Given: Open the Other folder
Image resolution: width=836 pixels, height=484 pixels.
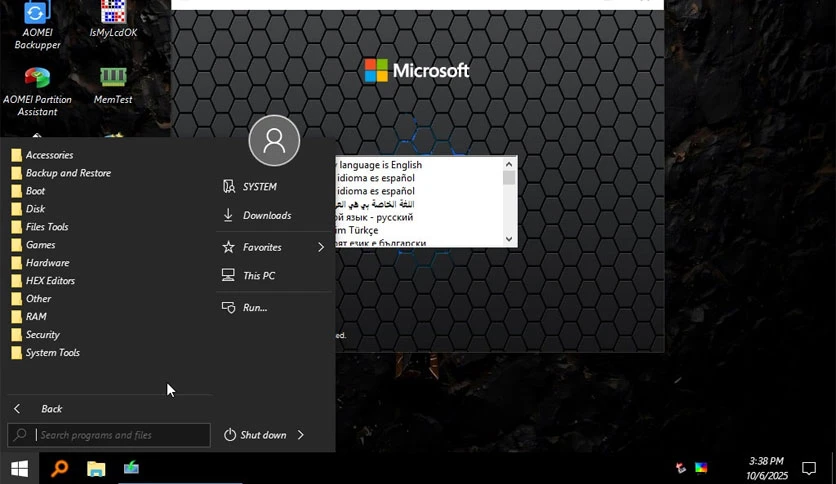Looking at the screenshot, I should (31, 299).
